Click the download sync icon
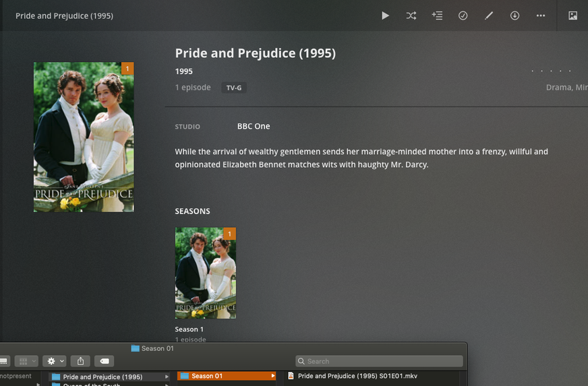This screenshot has width=588, height=386. tap(514, 15)
